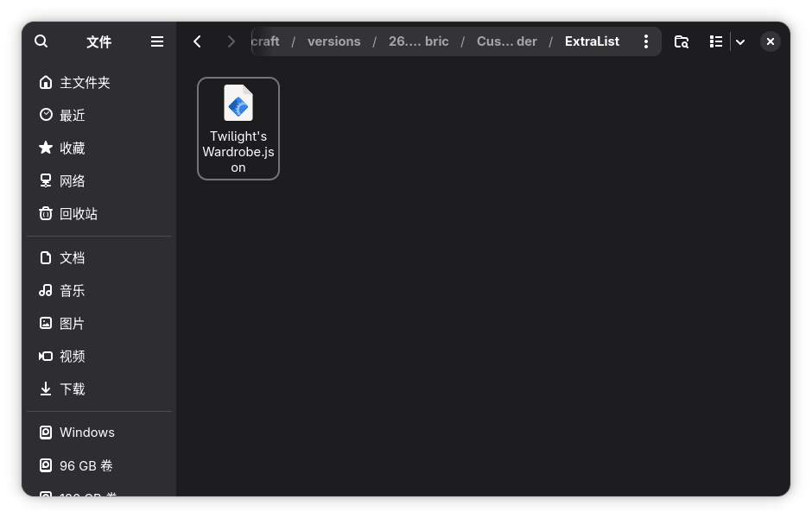This screenshot has height=518, width=812.
Task: Click the search-everywhere folder icon
Action: 681,41
